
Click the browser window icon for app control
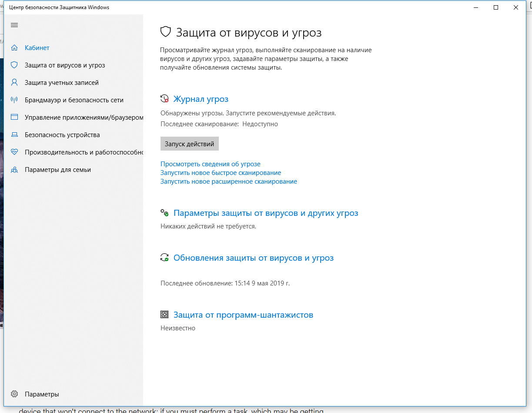[14, 117]
